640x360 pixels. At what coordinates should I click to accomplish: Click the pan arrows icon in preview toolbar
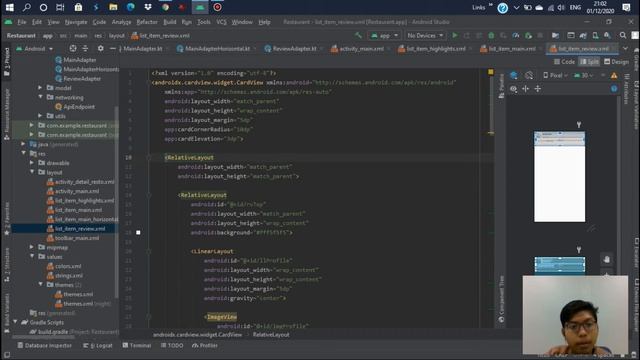(538, 89)
